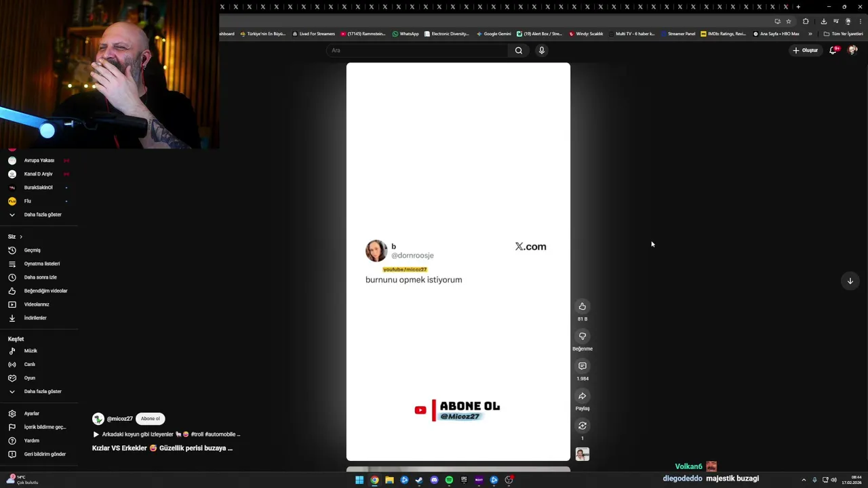Go to next Short with the down arrow
Viewport: 868px width, 488px height.
(850, 281)
